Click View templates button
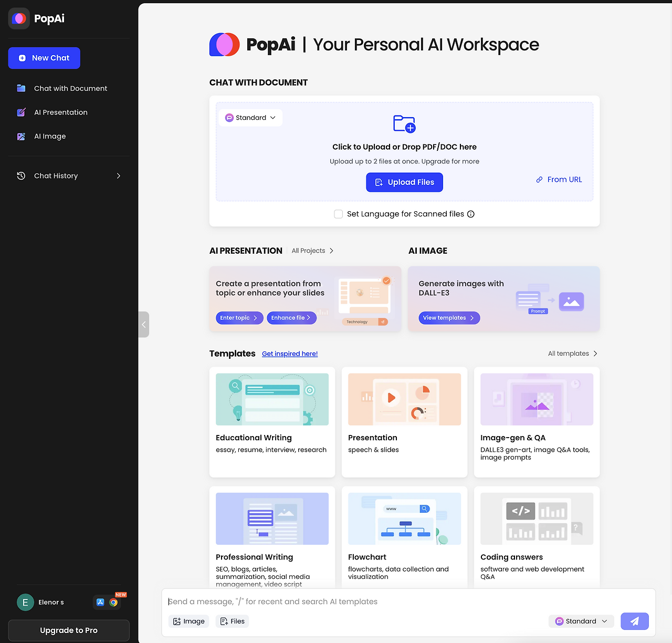672x643 pixels. click(449, 318)
